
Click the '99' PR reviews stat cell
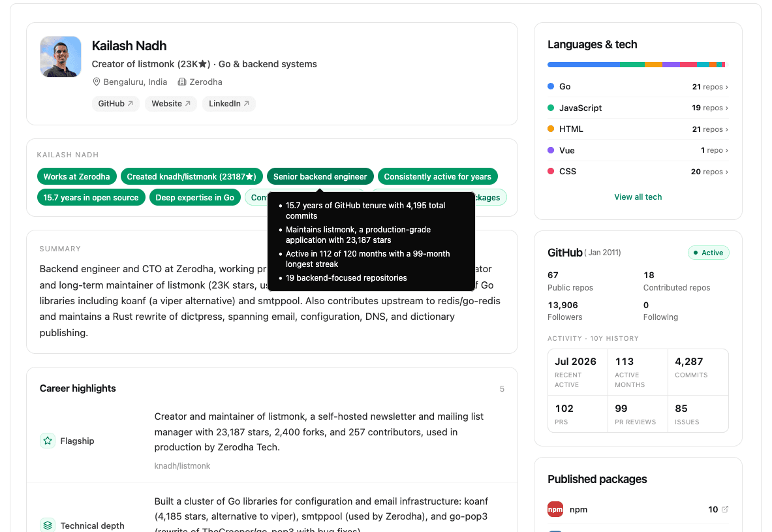638,414
